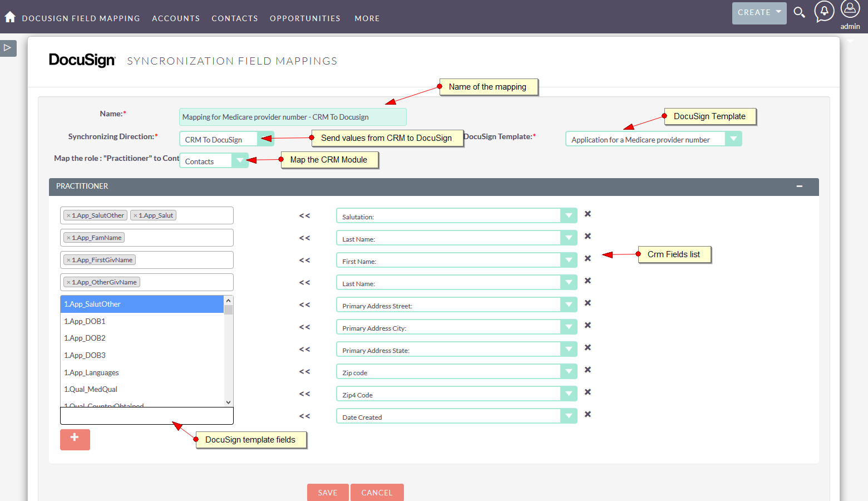Select 1.App_SalutOther in the list
The image size is (868, 501).
142,304
